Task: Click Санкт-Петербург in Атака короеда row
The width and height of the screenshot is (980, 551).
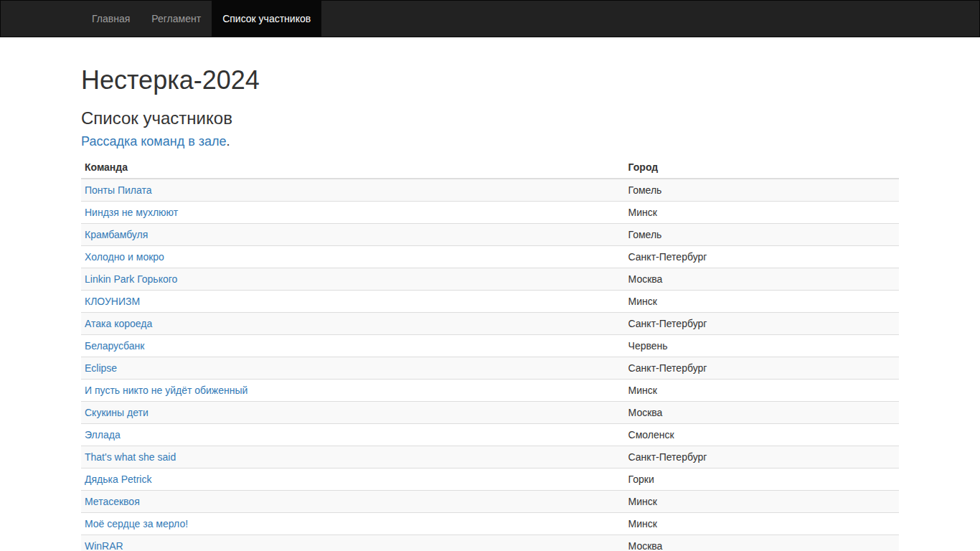Action: [667, 324]
